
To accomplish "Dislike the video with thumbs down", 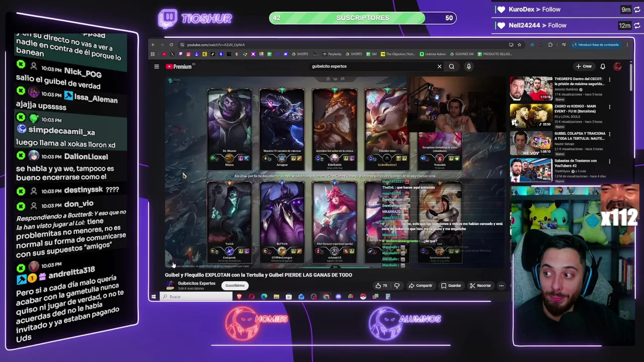I will pos(397,286).
